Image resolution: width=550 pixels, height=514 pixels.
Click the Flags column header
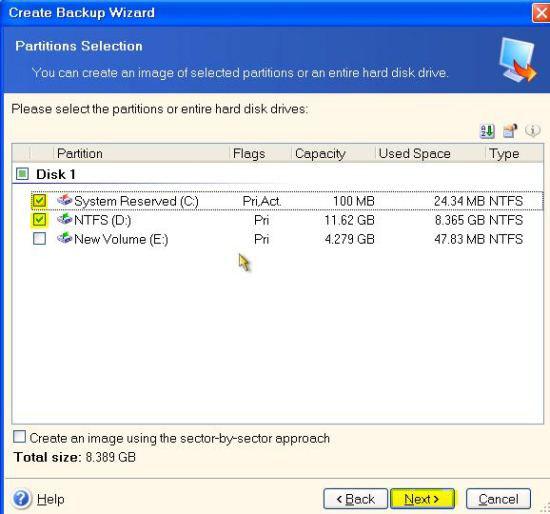pos(260,153)
